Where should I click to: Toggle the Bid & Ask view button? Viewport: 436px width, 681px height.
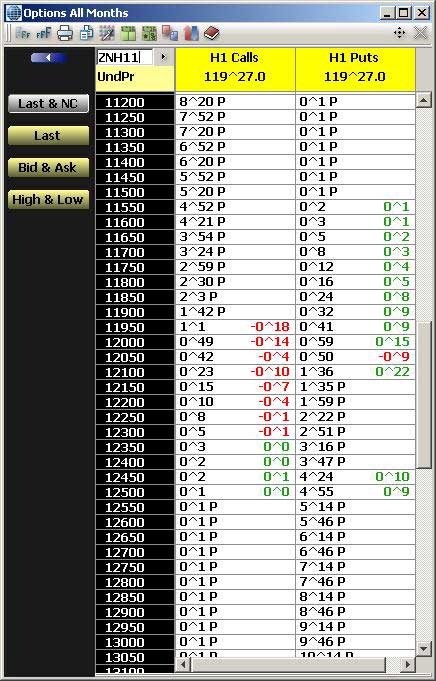coord(48,168)
